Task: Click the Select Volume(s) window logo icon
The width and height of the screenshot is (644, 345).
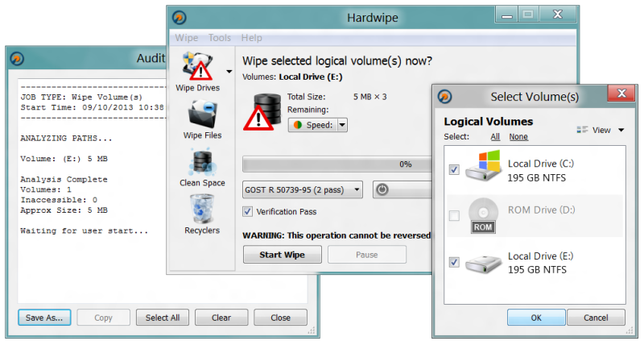Action: point(444,97)
